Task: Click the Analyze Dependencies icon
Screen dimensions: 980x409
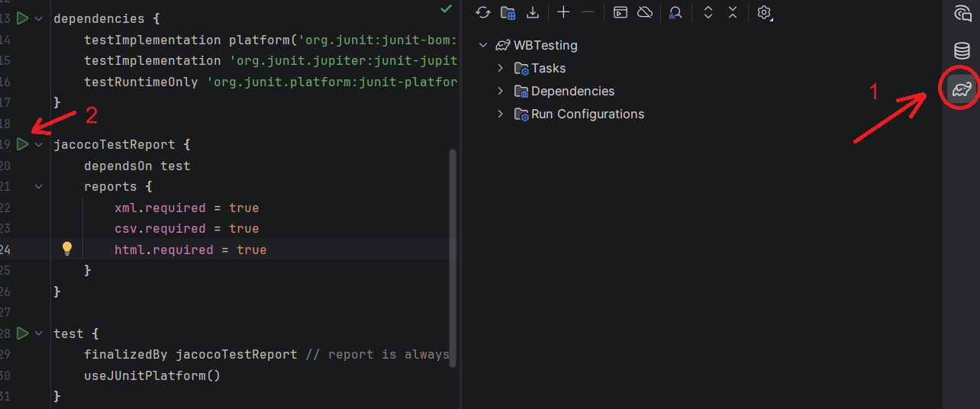Action: click(675, 12)
